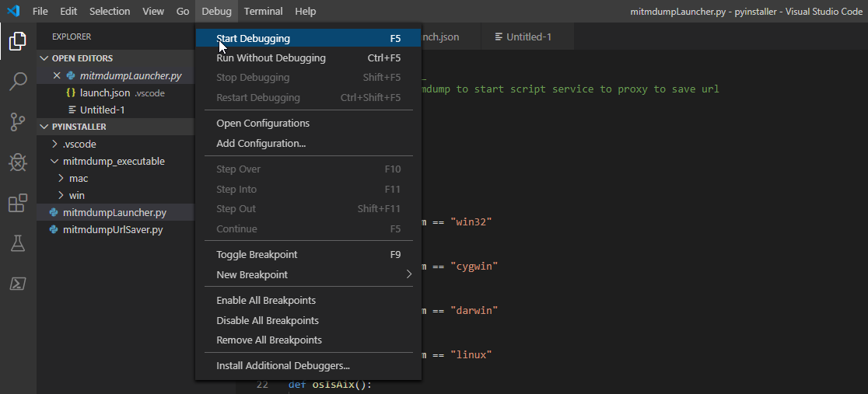
Task: Open the Search activity bar icon
Action: pyautogui.click(x=18, y=81)
